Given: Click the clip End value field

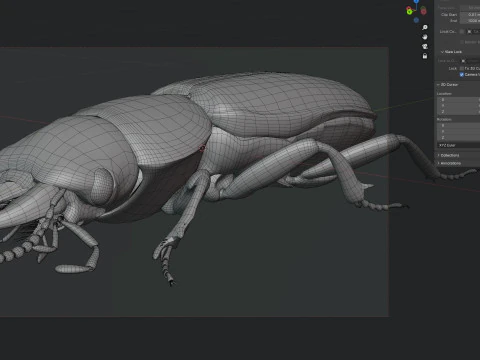Looking at the screenshot, I should coord(470,21).
